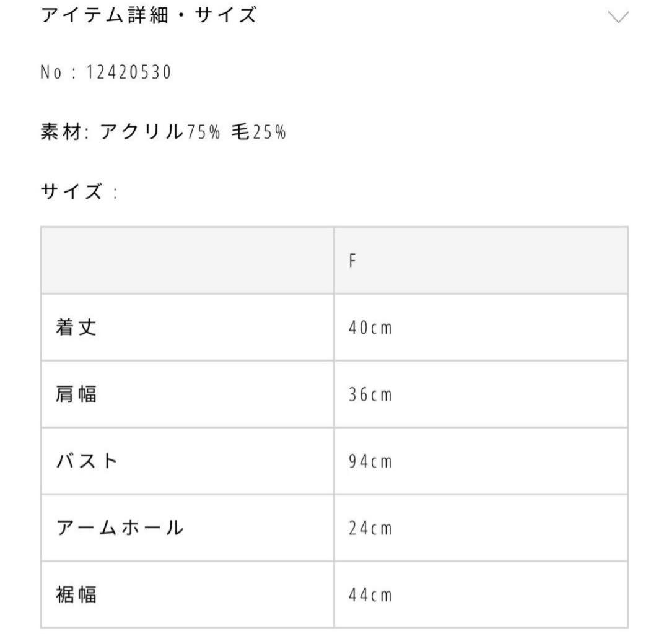Select the 毛25% material text
Image resolution: width=669 pixels, height=644 pixels.
258,133
